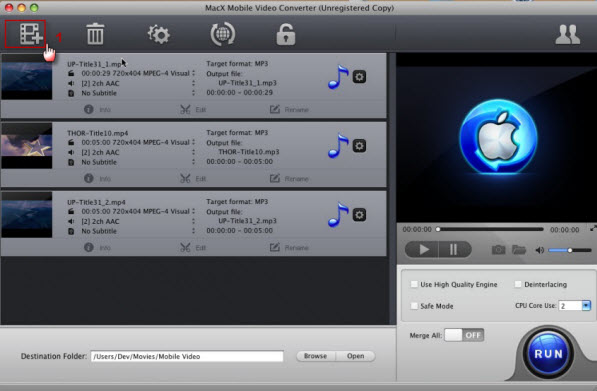Show Info for THOR-Title10.mp4
597x391 pixels.
[97, 179]
